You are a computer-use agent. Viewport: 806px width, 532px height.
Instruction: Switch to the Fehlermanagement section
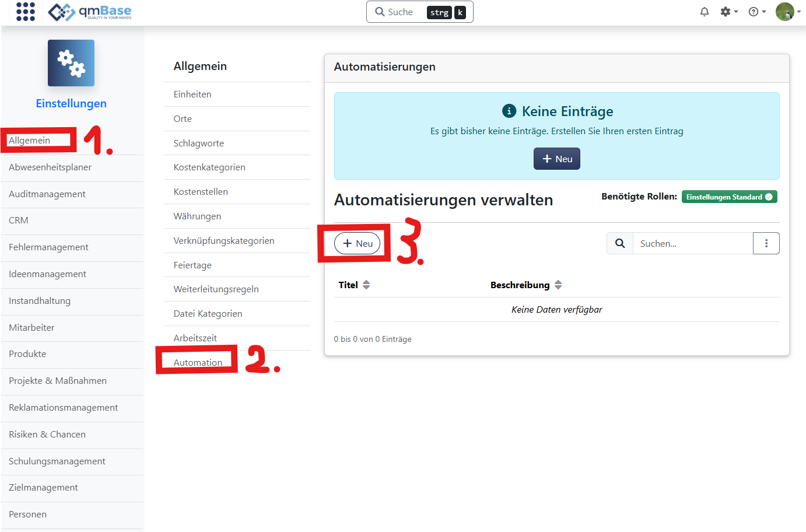(x=48, y=247)
